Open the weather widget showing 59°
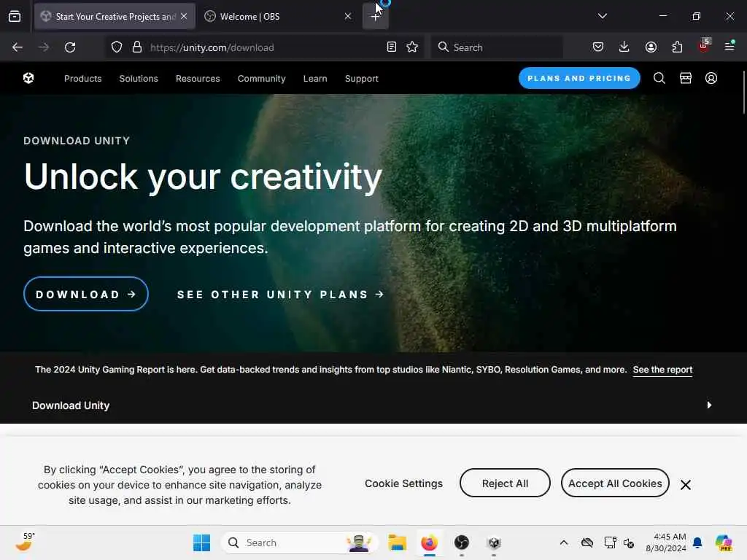 25,542
